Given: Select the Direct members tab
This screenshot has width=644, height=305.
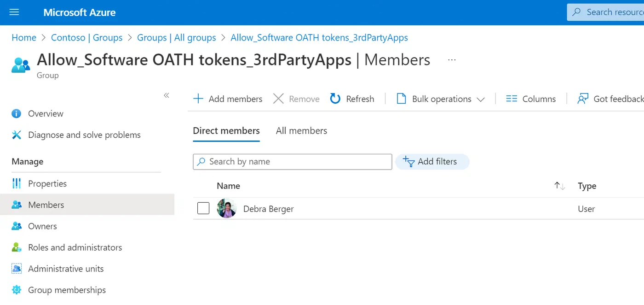Looking at the screenshot, I should pos(226,131).
